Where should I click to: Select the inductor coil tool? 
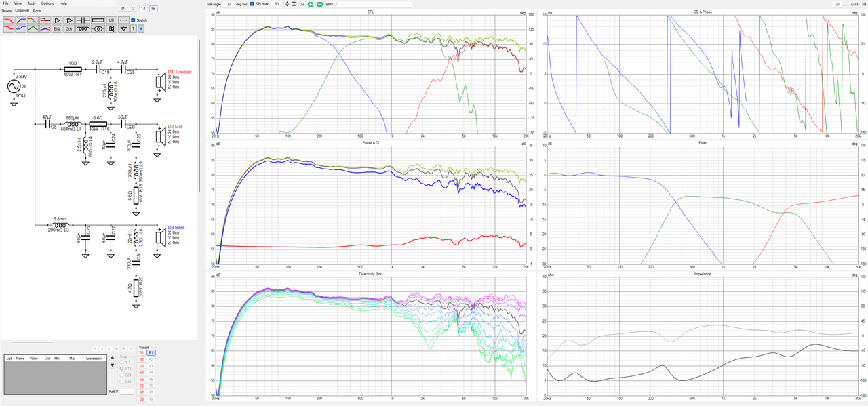pyautogui.click(x=83, y=29)
